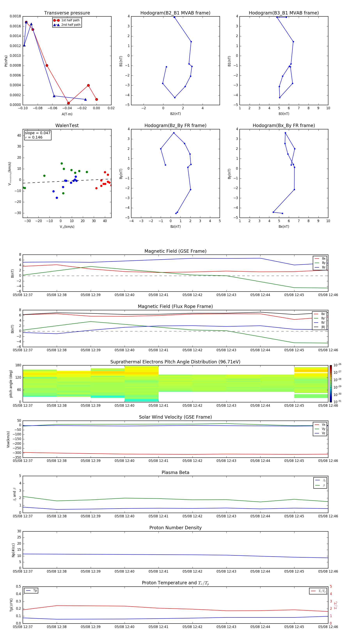Click the 'B3(nT)' x-axis label
This screenshot has width=351, height=644.
pos(284,114)
